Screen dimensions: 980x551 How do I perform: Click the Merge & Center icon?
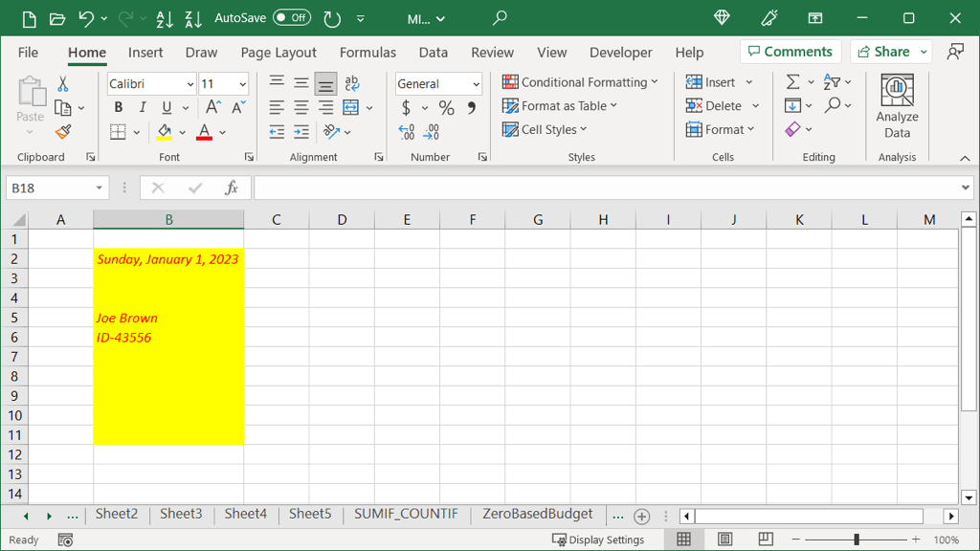click(x=351, y=108)
